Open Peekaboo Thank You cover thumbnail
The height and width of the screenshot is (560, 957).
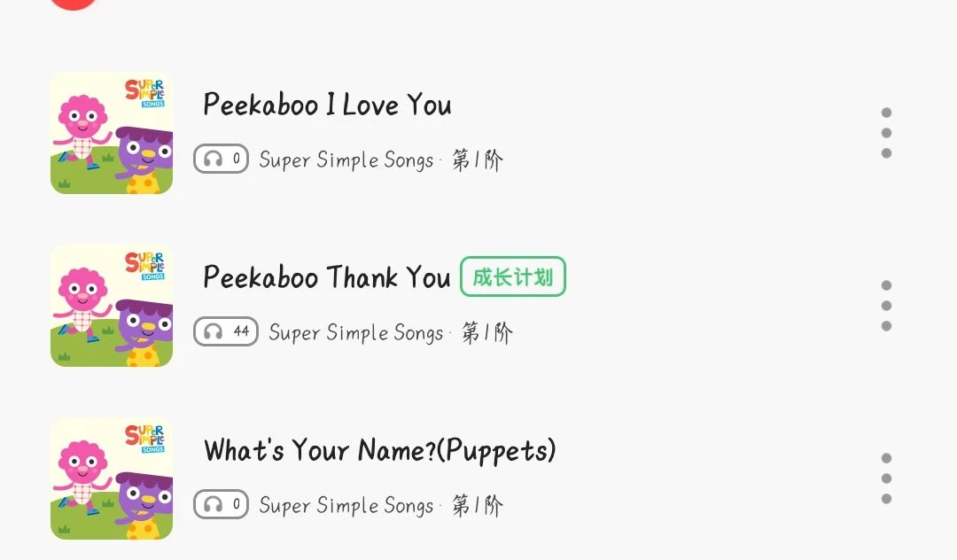click(x=112, y=306)
